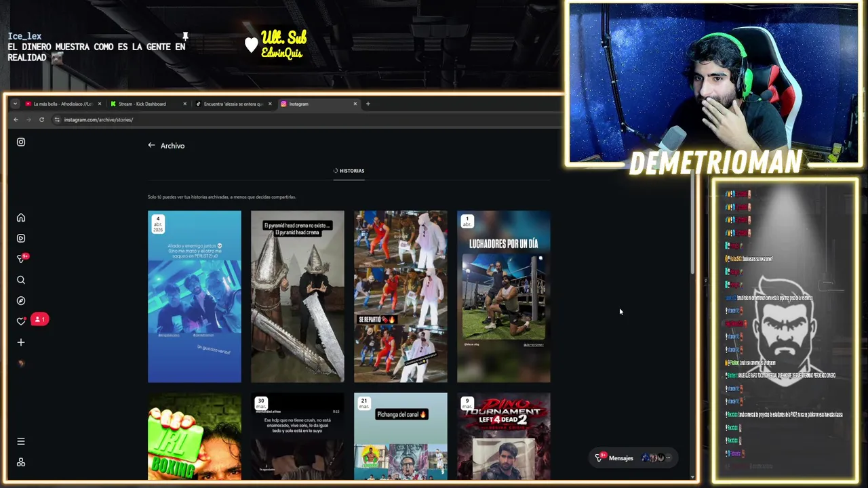
Task: Open the More hamburger menu
Action: [21, 441]
